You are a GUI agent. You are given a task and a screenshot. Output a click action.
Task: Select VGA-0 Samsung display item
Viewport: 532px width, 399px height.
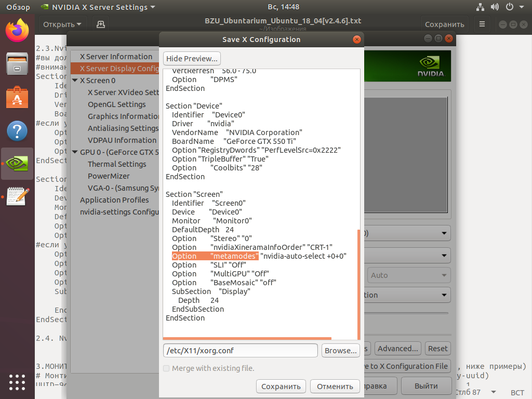[x=123, y=188]
